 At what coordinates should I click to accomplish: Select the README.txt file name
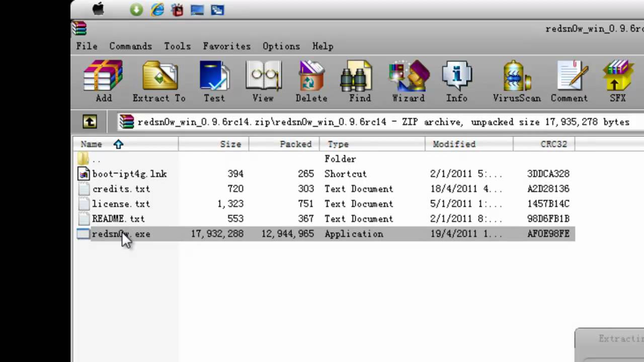coord(118,219)
